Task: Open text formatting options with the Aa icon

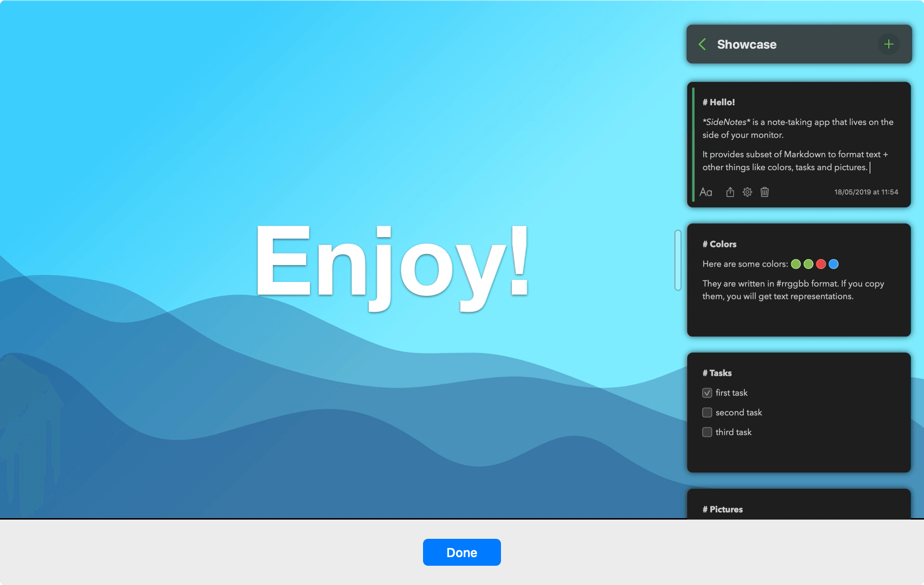Action: 706,191
